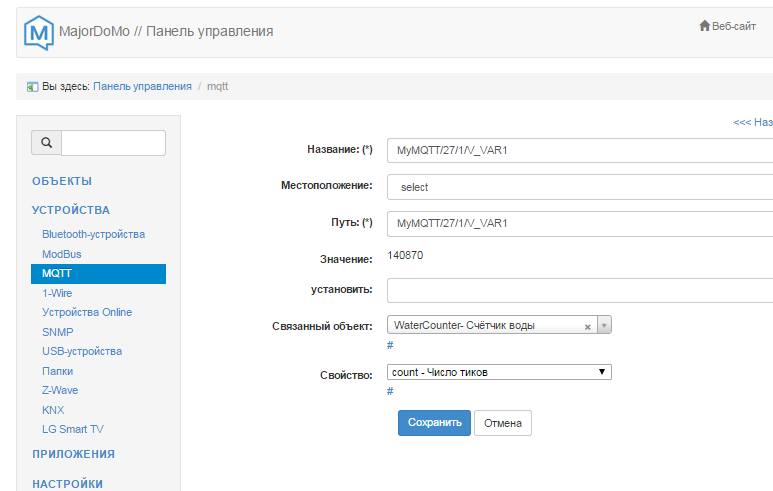Image resolution: width=773 pixels, height=491 pixels.
Task: Click the breadcrumb panel icon
Action: click(x=33, y=87)
